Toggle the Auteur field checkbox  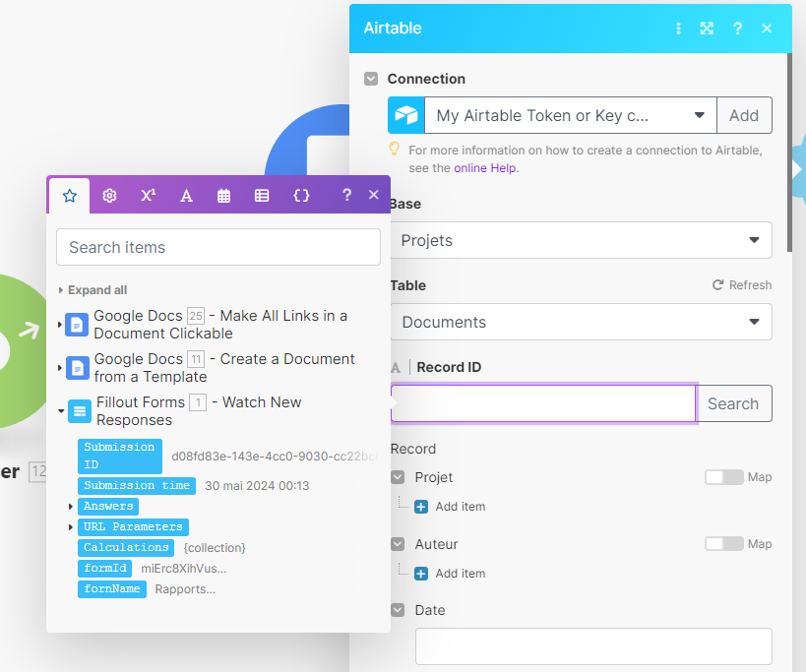[x=398, y=544]
